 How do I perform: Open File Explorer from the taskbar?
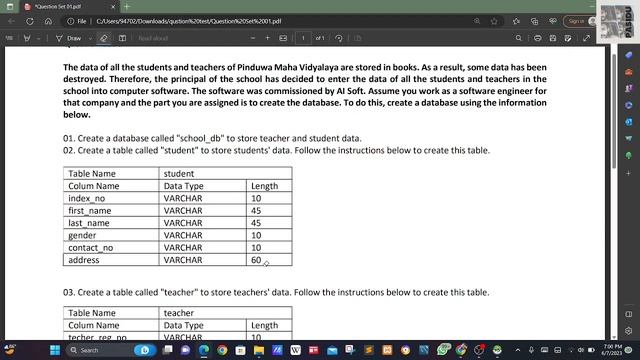coord(259,350)
